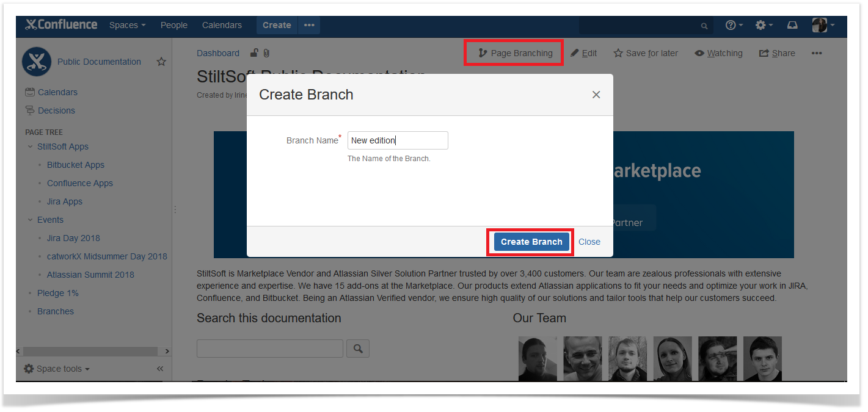The height and width of the screenshot is (412, 868).
Task: Toggle the Watching eye button
Action: (718, 53)
